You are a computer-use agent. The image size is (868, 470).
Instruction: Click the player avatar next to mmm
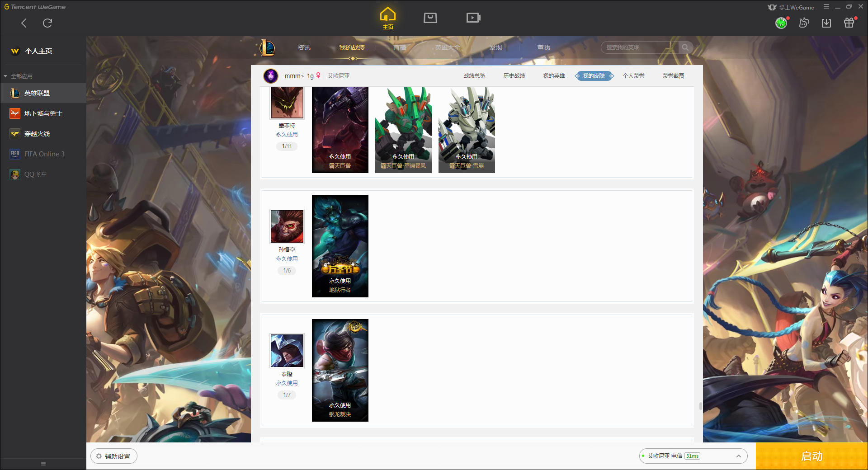(x=271, y=76)
